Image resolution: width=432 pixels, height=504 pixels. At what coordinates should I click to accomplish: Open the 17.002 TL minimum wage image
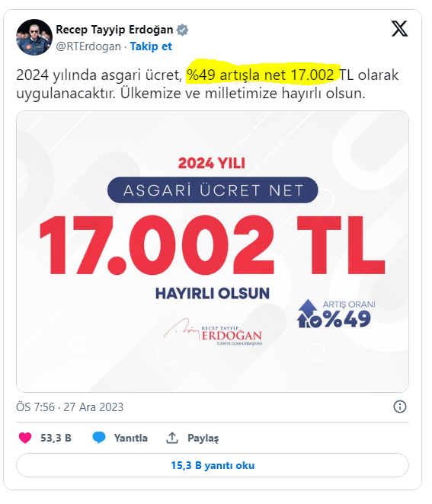click(213, 251)
